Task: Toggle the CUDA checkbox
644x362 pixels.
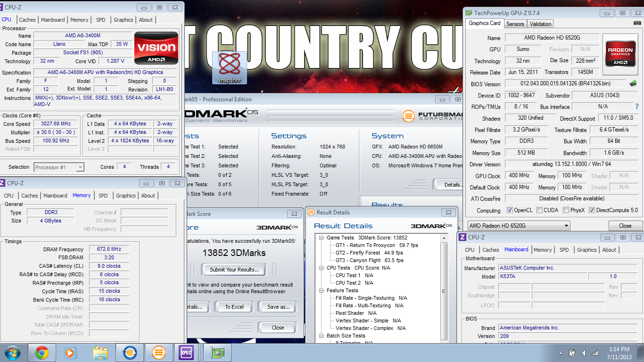Action: [x=540, y=210]
